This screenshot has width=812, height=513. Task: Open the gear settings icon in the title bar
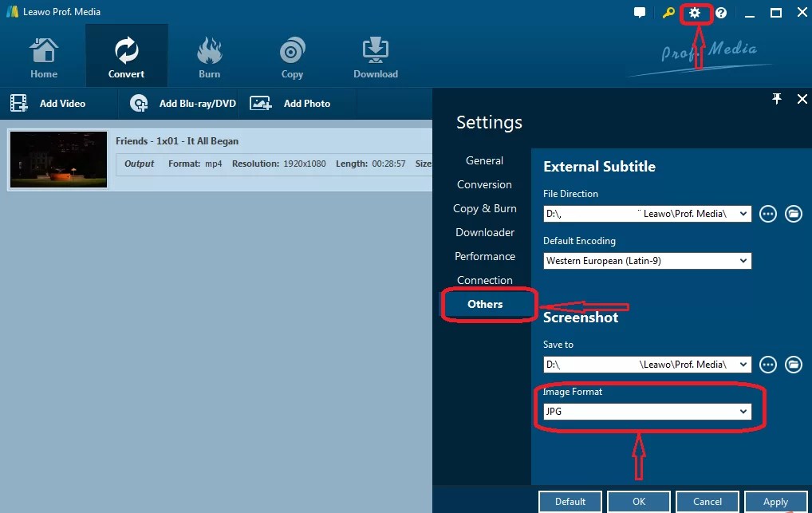(695, 13)
